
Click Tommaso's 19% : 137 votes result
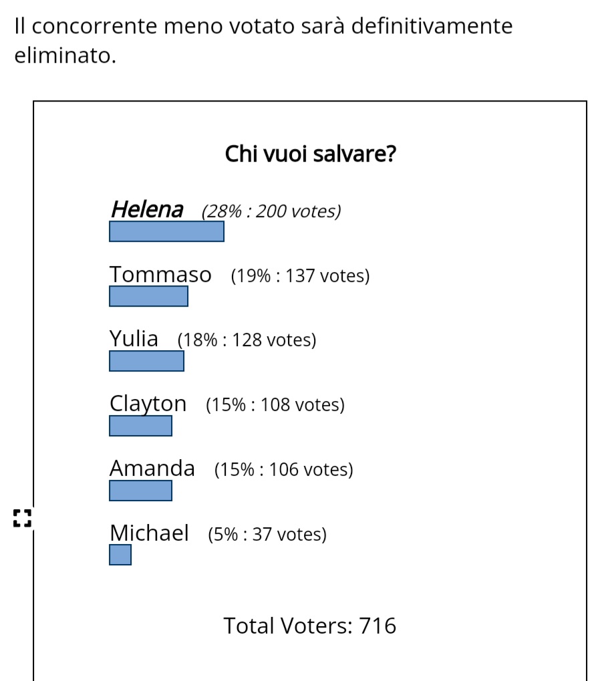click(301, 276)
